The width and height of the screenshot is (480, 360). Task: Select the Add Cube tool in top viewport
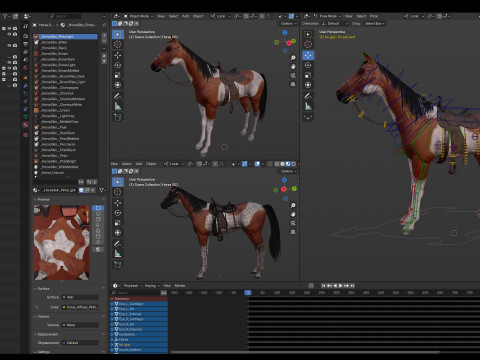117,117
